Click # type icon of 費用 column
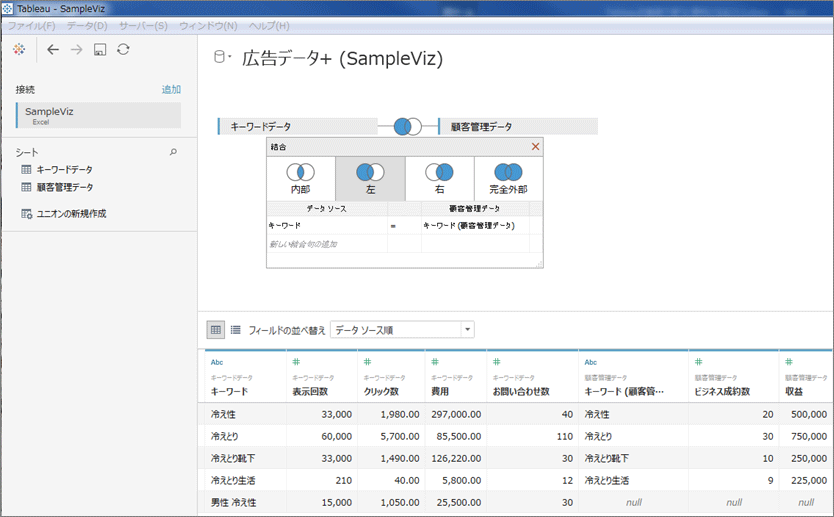The image size is (834, 517). (435, 362)
